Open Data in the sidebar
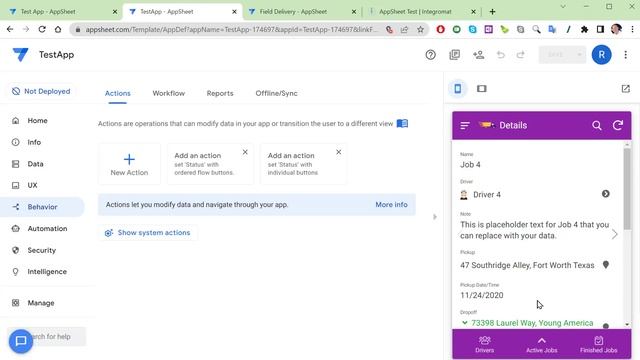The width and height of the screenshot is (640, 360). (x=42, y=164)
